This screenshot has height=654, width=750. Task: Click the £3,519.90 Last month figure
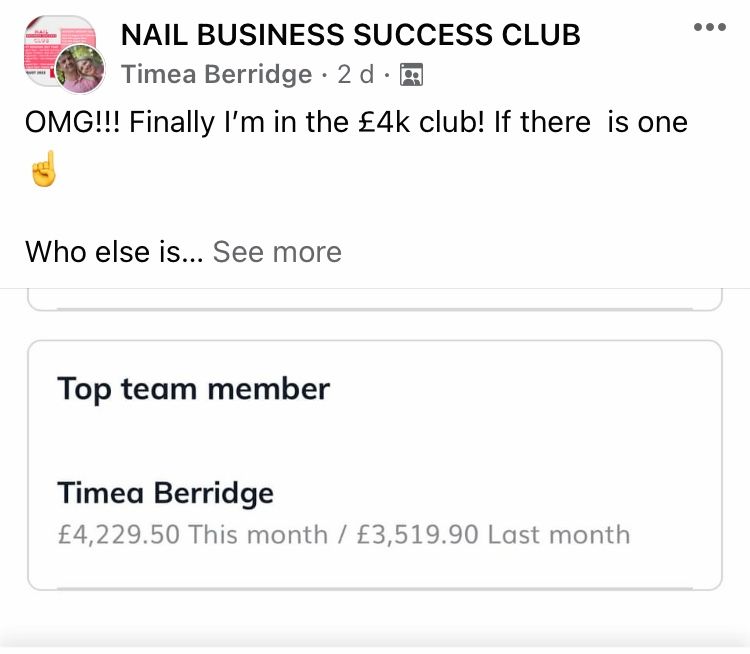[x=490, y=534]
